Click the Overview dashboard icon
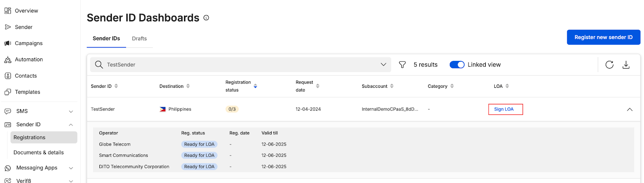Viewport: 644px width, 183px height. point(8,11)
